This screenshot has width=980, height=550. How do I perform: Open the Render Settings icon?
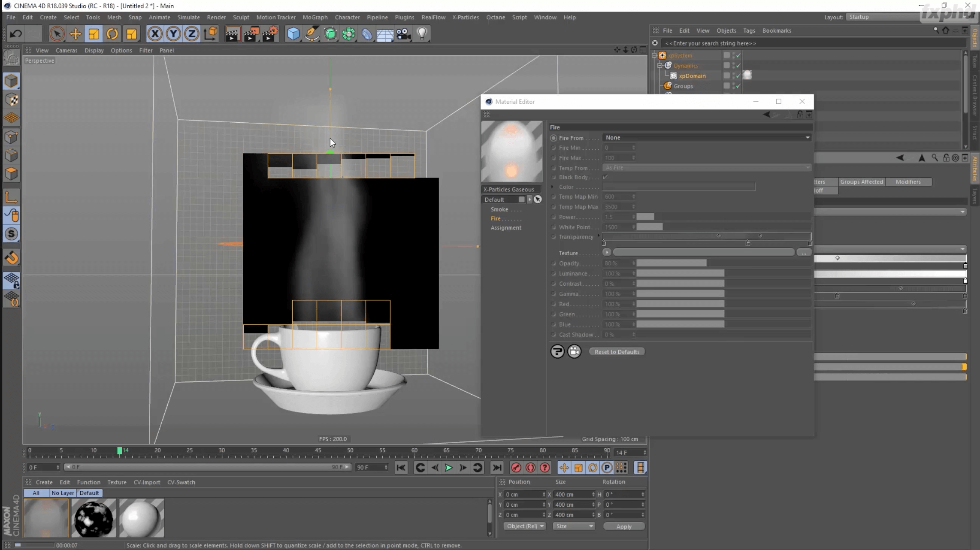click(270, 34)
